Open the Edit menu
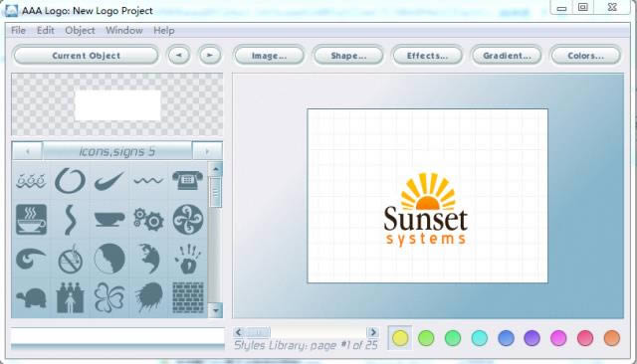Screen dimensions: 637x364 point(45,31)
